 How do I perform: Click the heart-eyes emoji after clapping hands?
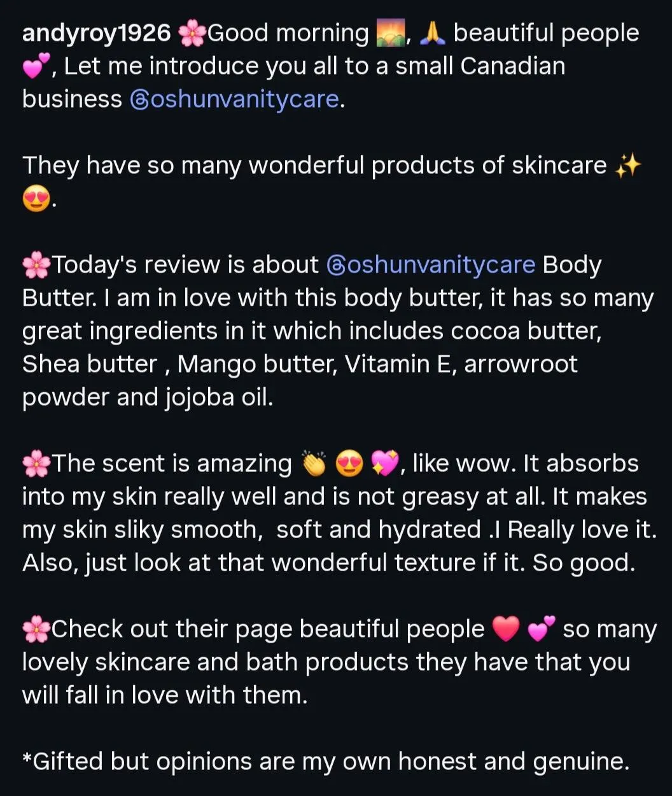click(x=349, y=464)
